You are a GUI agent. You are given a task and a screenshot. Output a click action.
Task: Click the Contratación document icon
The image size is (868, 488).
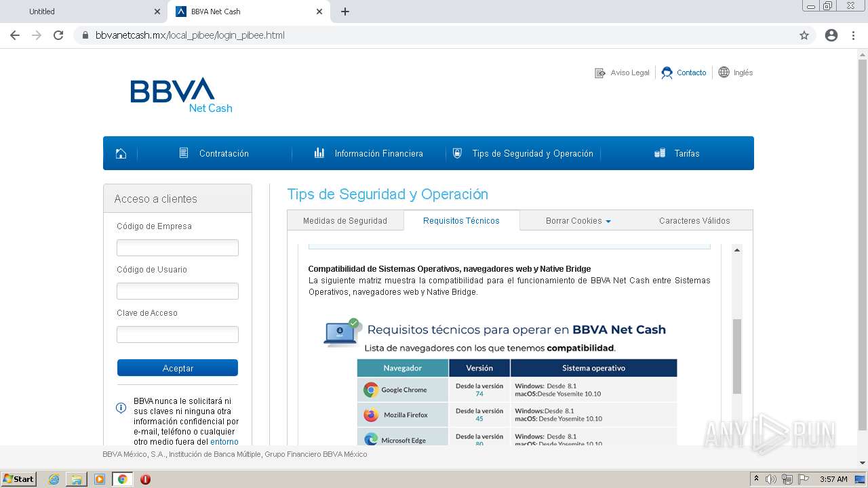pos(184,153)
